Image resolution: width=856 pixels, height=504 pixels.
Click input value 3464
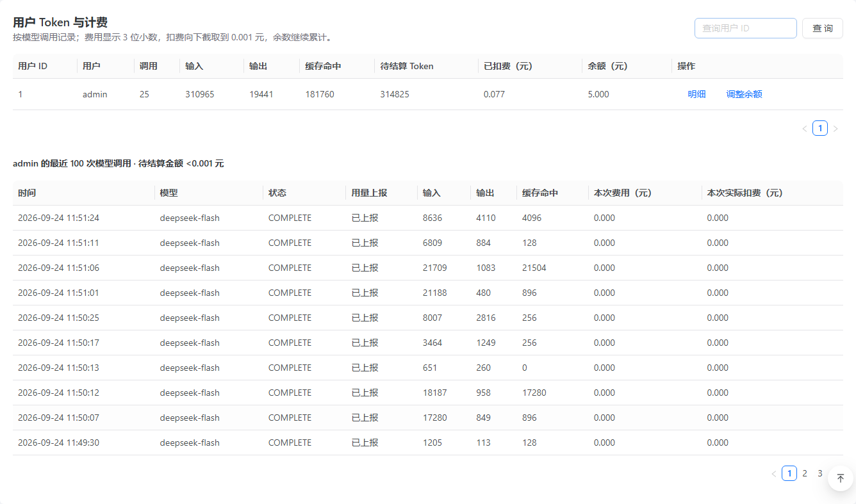432,343
